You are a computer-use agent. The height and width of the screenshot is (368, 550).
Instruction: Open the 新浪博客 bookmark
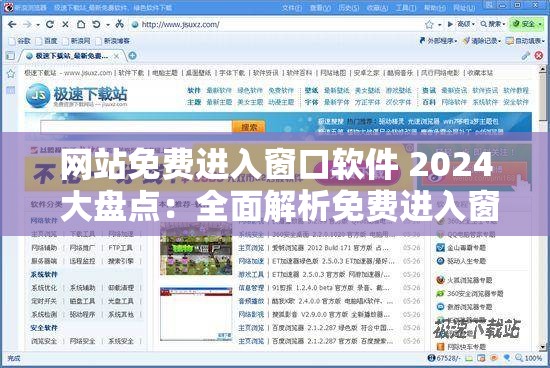tap(113, 41)
